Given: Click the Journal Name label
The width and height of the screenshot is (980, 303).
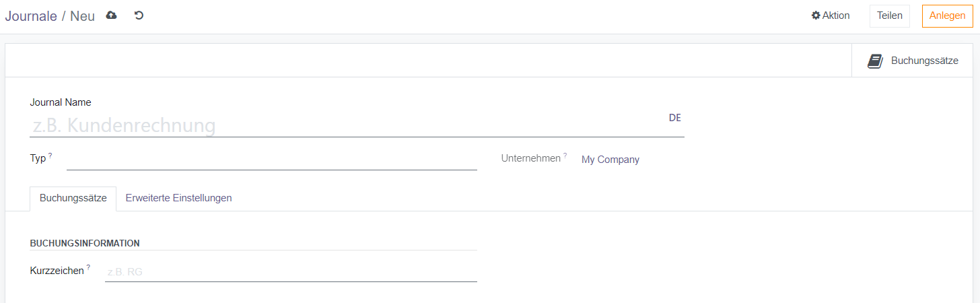Looking at the screenshot, I should pyautogui.click(x=61, y=102).
